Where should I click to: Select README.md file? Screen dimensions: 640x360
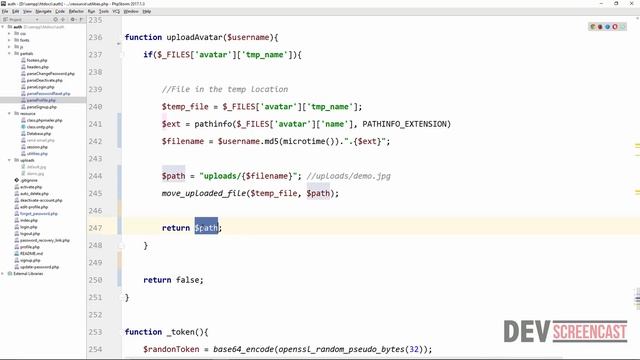click(29, 253)
